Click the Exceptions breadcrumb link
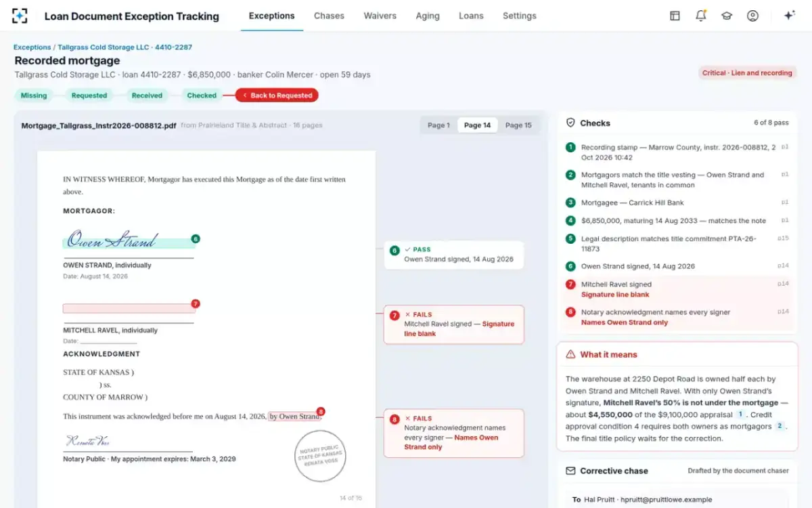 pyautogui.click(x=32, y=47)
